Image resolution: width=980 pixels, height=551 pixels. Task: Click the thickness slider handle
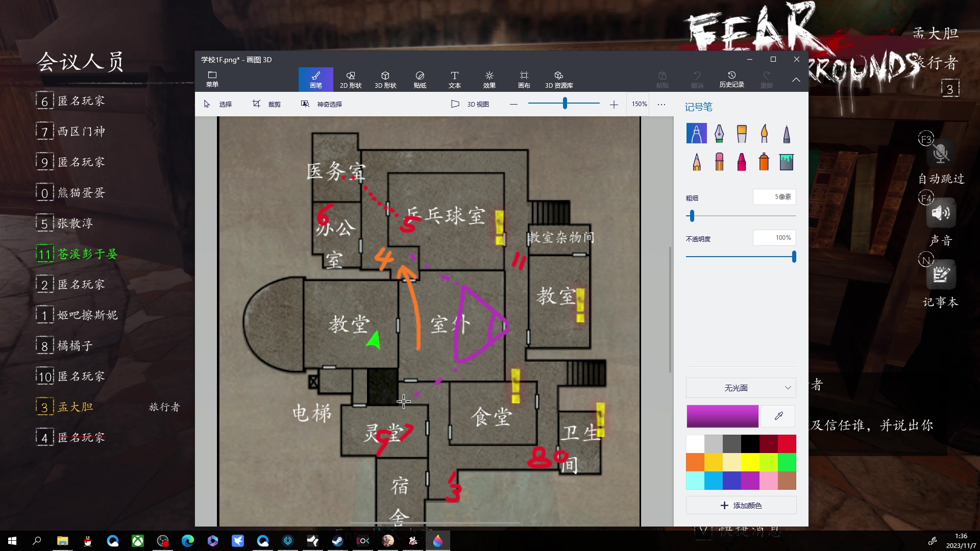tap(692, 216)
